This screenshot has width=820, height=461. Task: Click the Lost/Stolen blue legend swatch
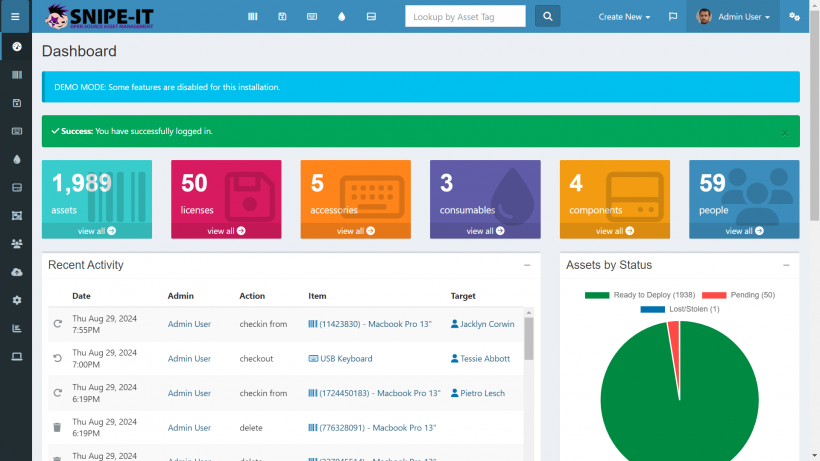652,309
